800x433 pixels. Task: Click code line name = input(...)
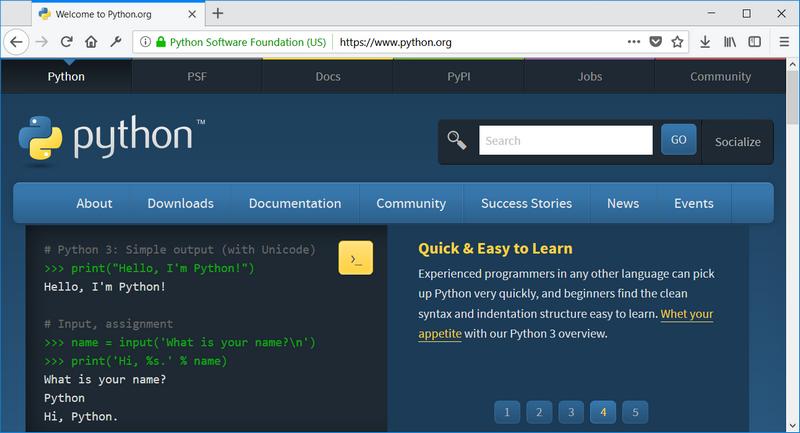(180, 342)
